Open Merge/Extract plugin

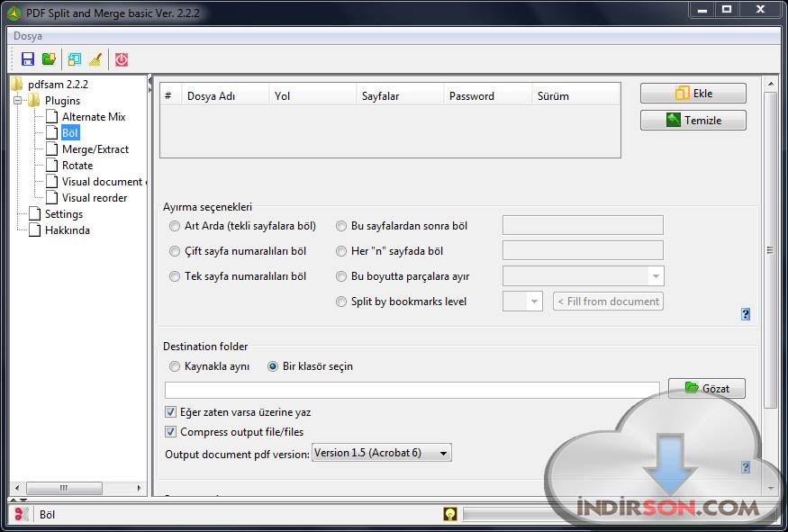click(x=95, y=149)
